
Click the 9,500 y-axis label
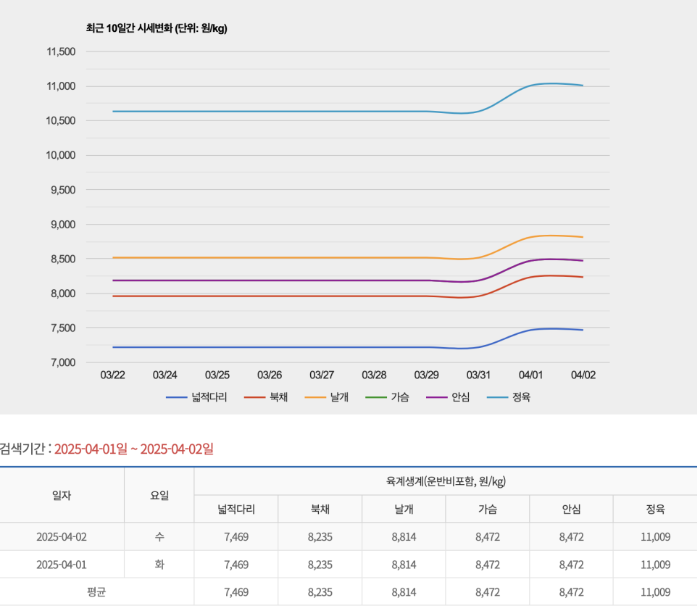[63, 191]
